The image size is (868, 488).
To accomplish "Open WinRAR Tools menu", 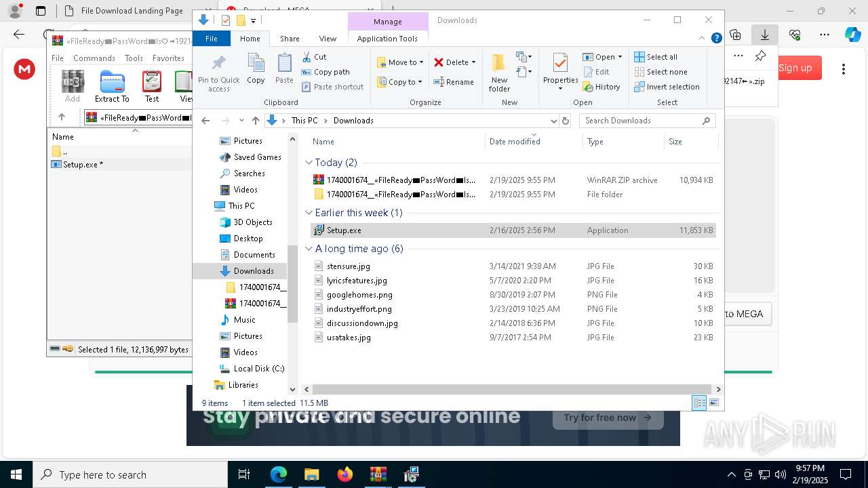I will (134, 58).
